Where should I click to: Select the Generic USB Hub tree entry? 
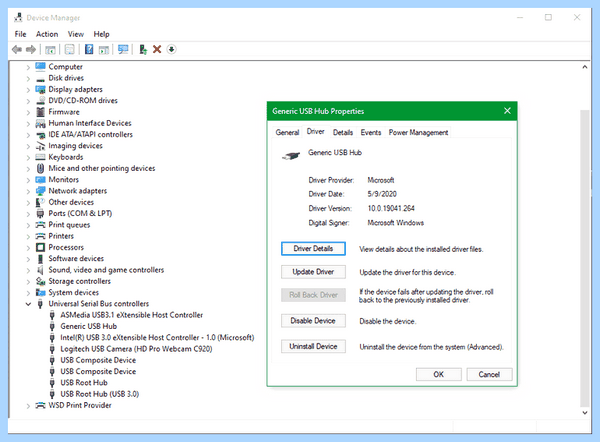click(88, 326)
